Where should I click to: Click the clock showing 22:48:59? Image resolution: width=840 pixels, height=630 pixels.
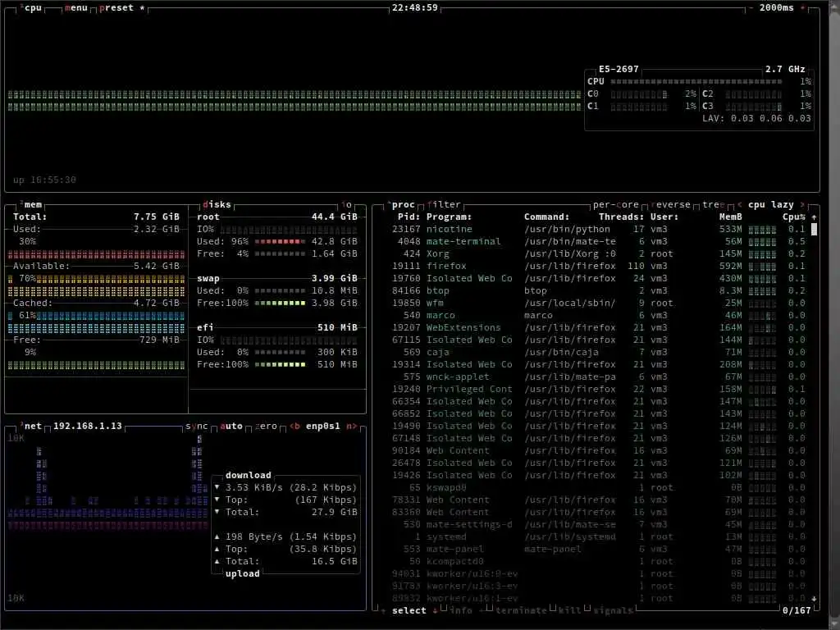[x=414, y=8]
